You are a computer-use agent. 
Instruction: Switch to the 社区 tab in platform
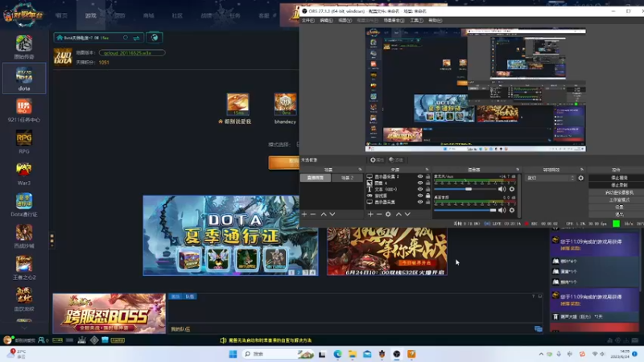point(177,15)
